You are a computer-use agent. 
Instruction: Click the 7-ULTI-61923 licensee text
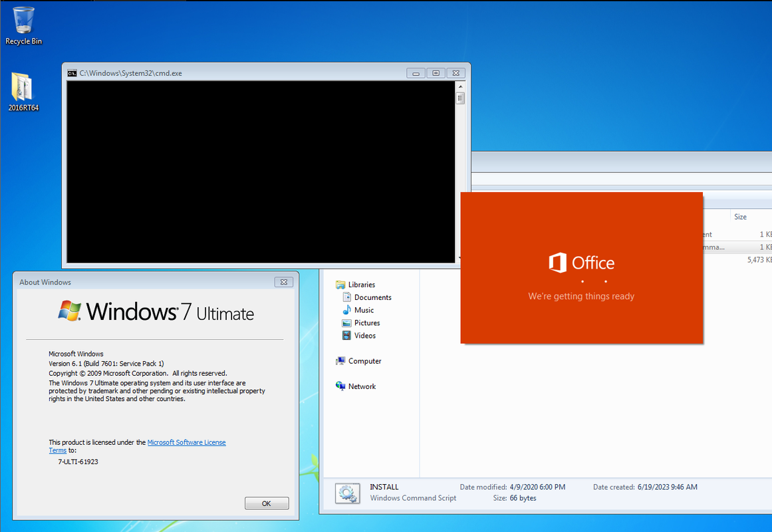click(78, 462)
